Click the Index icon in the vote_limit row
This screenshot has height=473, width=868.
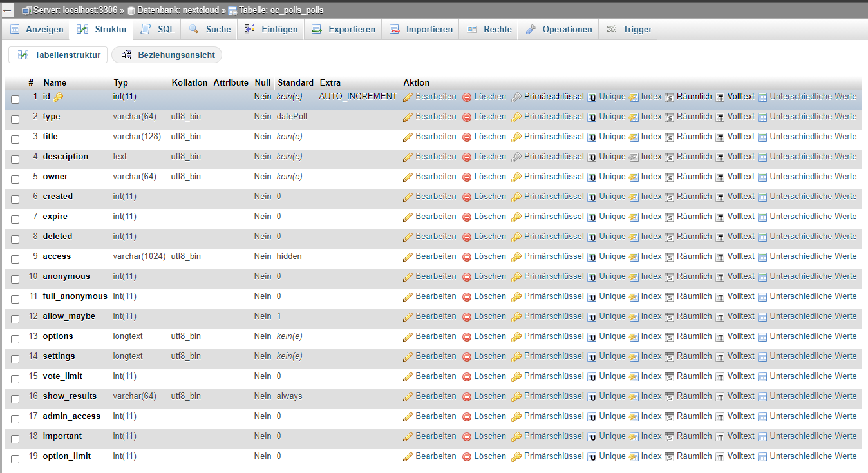[x=634, y=377]
